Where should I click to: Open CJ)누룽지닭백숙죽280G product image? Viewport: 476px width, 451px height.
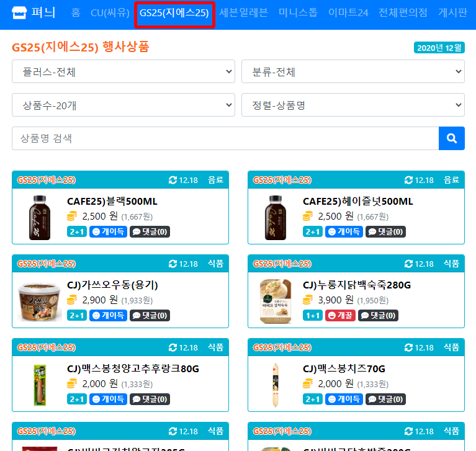[x=276, y=301]
